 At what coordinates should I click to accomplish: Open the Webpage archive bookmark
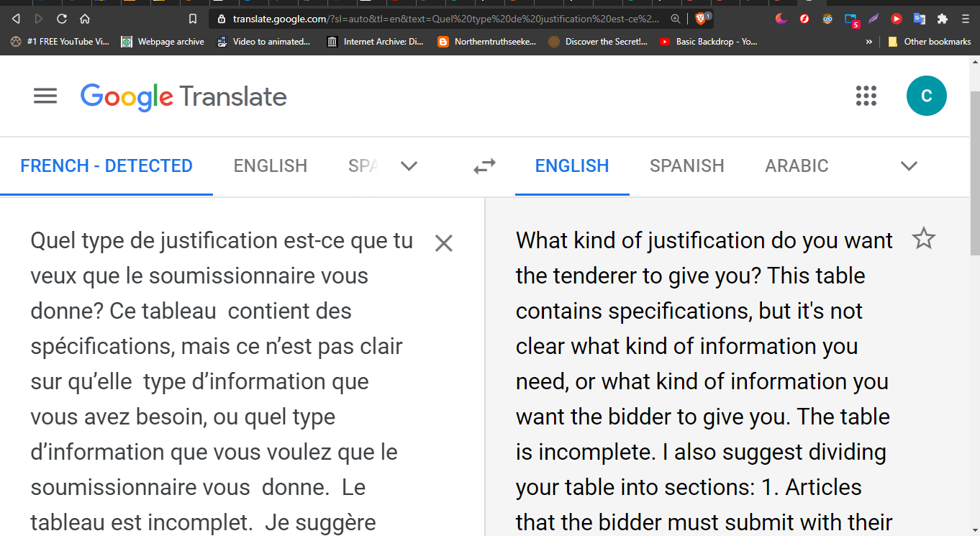pos(163,42)
